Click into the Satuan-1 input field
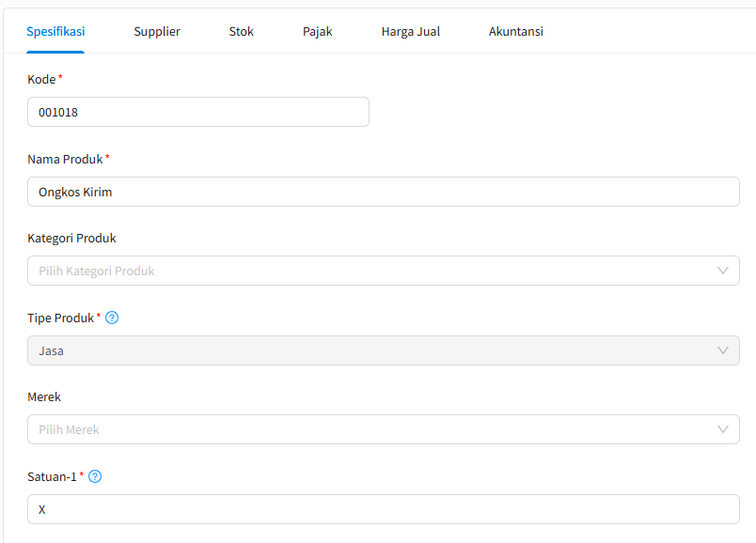This screenshot has height=543, width=756. click(383, 509)
